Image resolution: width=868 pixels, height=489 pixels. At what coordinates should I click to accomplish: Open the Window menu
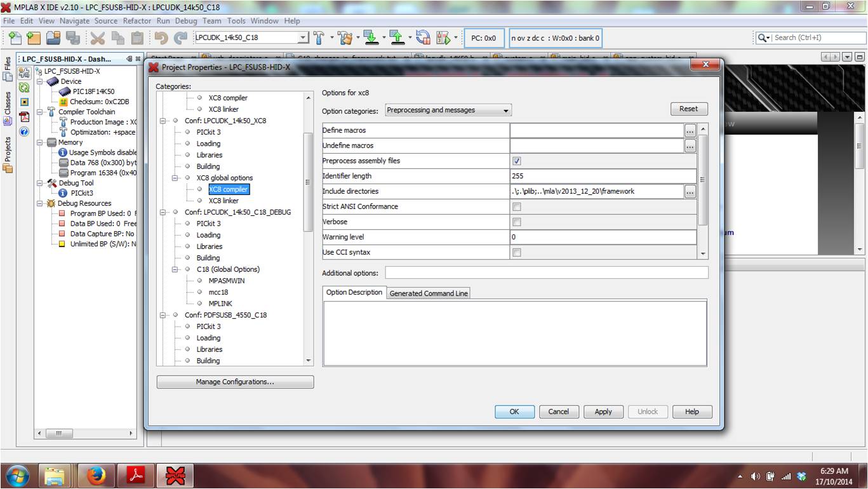[264, 21]
